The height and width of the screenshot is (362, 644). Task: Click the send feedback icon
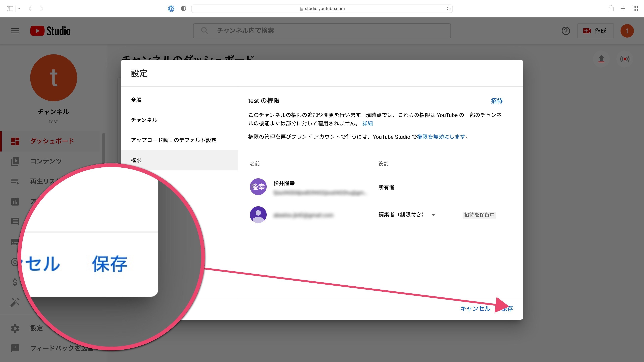[x=15, y=348]
